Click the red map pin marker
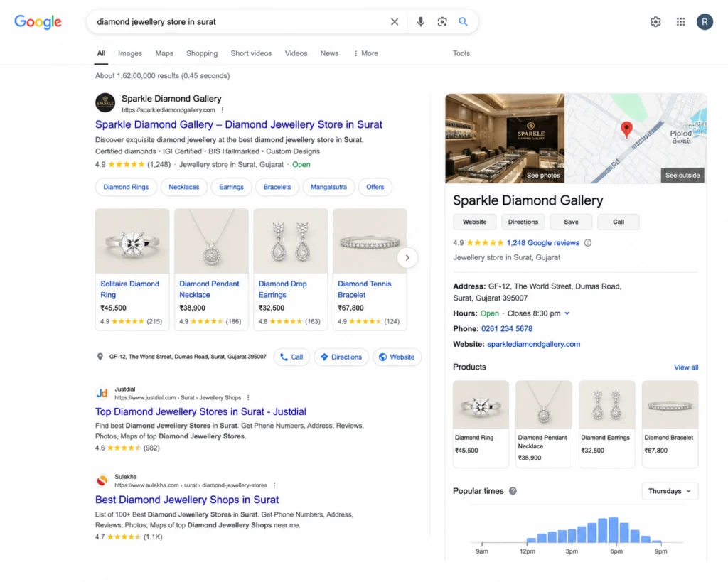The height and width of the screenshot is (582, 728). click(x=626, y=129)
